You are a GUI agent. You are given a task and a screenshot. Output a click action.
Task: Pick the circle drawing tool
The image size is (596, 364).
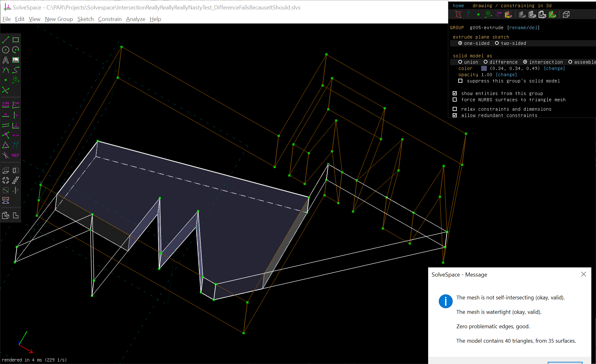point(6,50)
